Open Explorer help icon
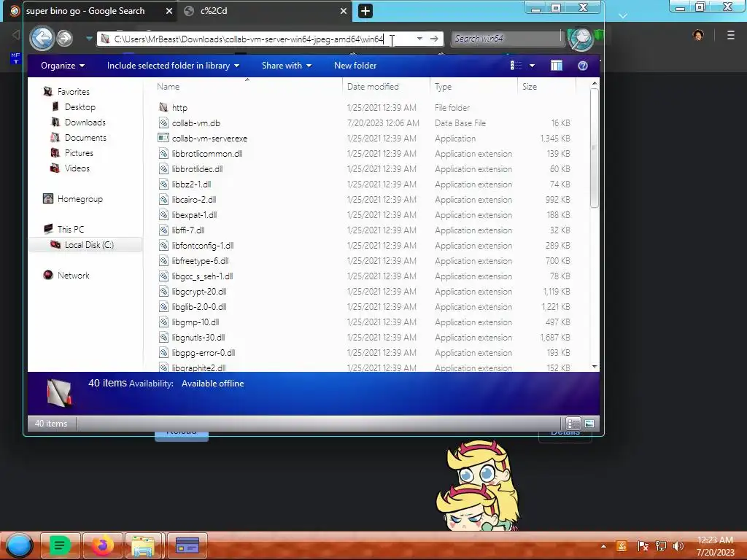The width and height of the screenshot is (747, 560). (x=583, y=66)
